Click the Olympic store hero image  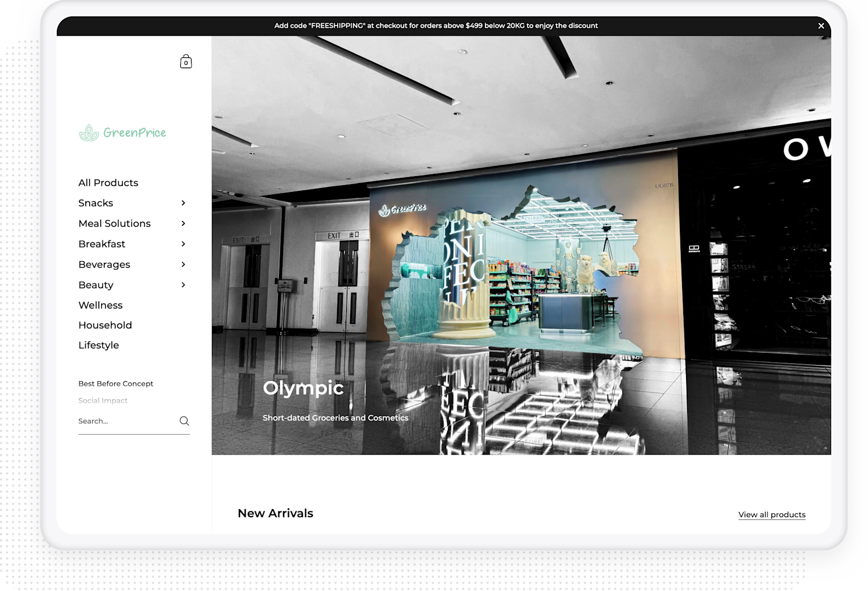[x=521, y=245]
